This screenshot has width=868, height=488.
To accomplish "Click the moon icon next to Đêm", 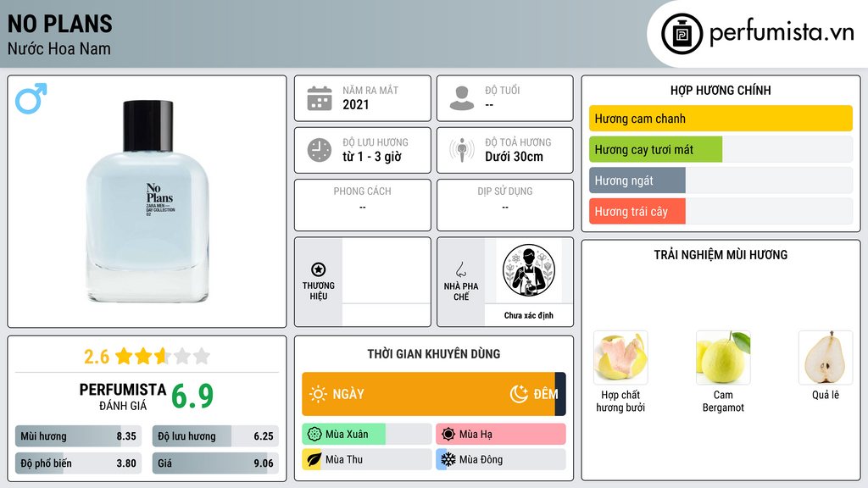I will click(x=519, y=394).
